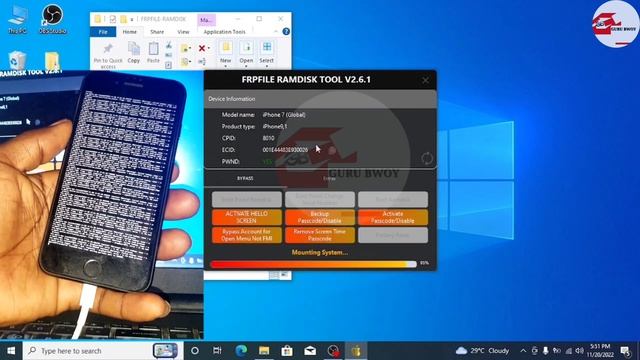Click the 8010 CPID value
640x360 pixels.
tap(268, 138)
